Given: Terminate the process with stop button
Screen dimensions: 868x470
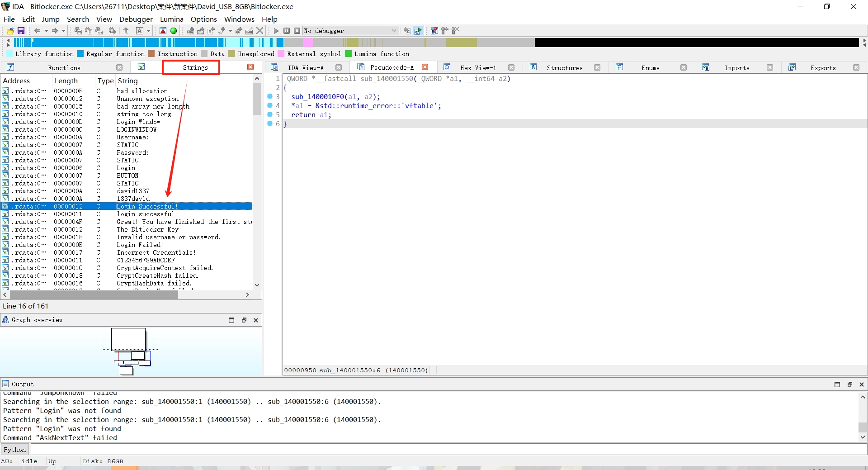Looking at the screenshot, I should coord(297,31).
